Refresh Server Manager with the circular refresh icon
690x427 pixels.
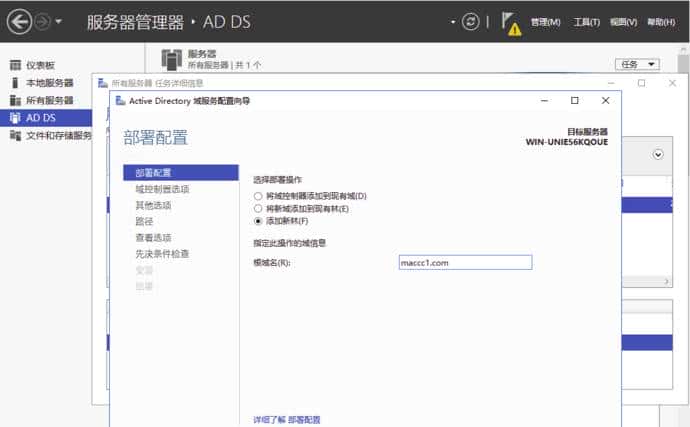[470, 22]
